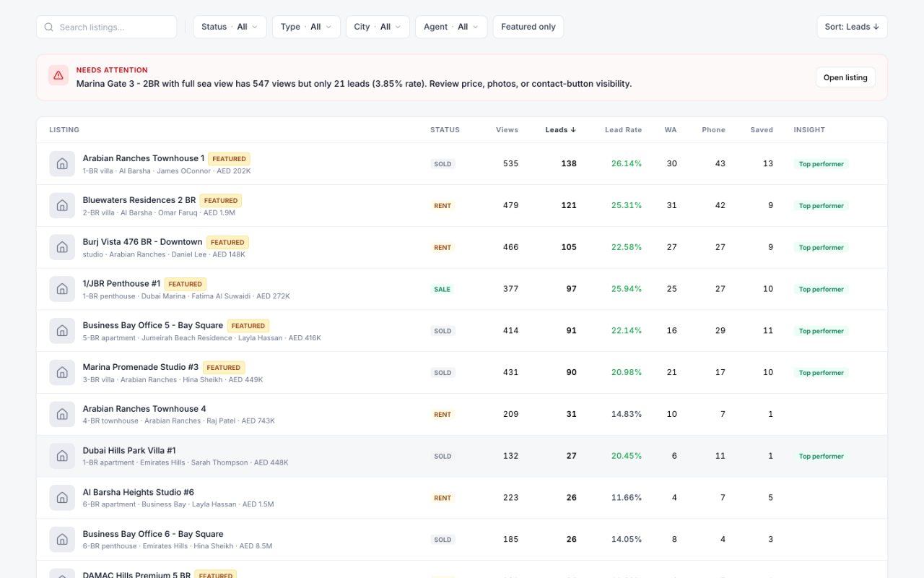Click home icon for Burj Vista 476 BR
924x578 pixels.
coord(62,248)
